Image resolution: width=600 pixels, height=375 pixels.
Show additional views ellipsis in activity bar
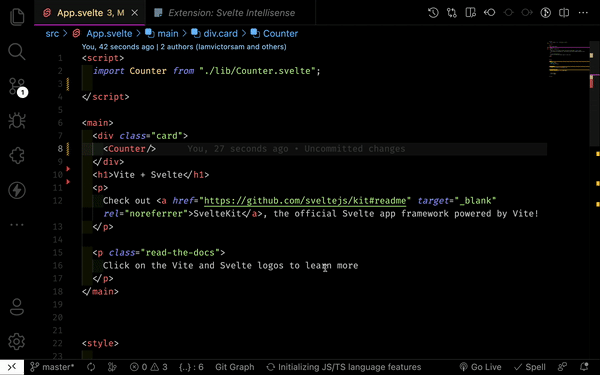pos(17,225)
